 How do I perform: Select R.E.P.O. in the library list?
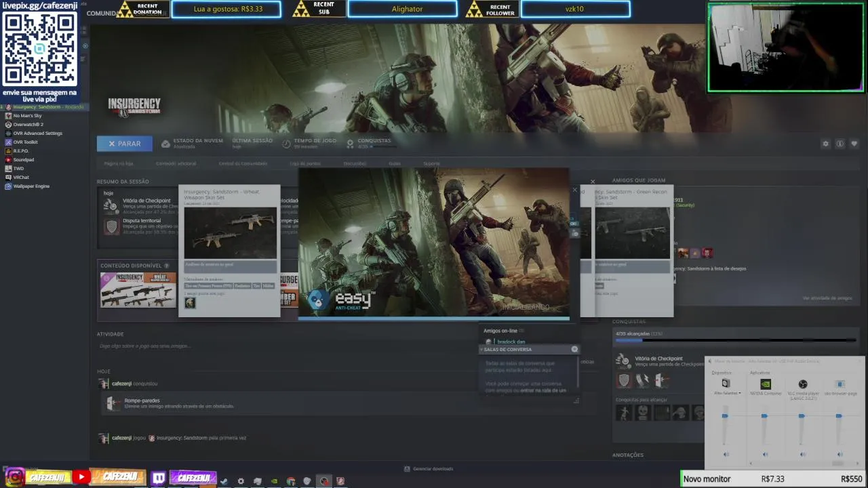point(20,151)
